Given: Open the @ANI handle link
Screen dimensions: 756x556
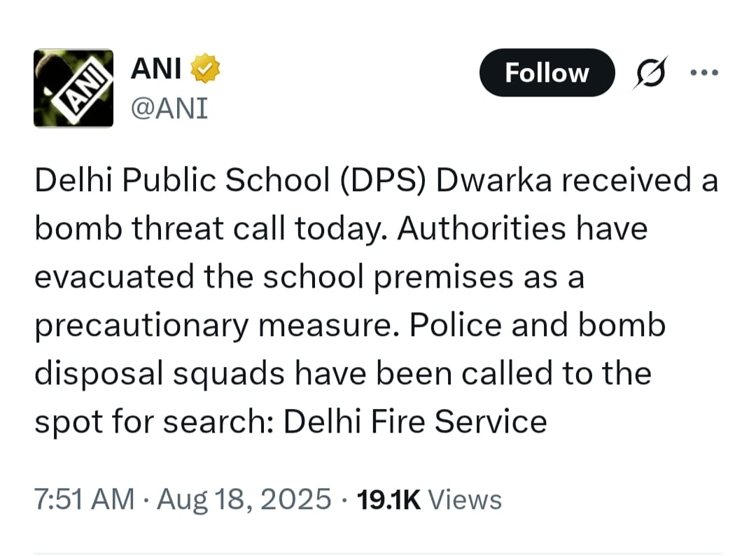Looking at the screenshot, I should pyautogui.click(x=169, y=108).
